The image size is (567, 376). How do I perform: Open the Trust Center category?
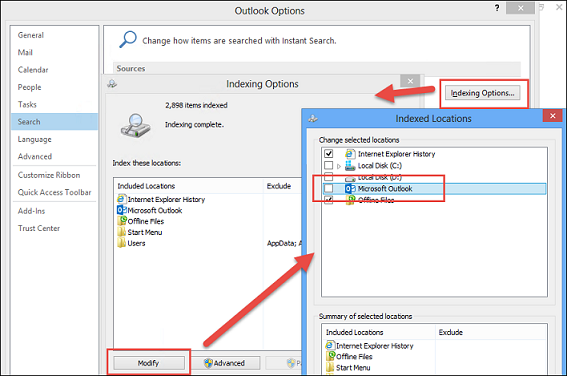pyautogui.click(x=39, y=228)
